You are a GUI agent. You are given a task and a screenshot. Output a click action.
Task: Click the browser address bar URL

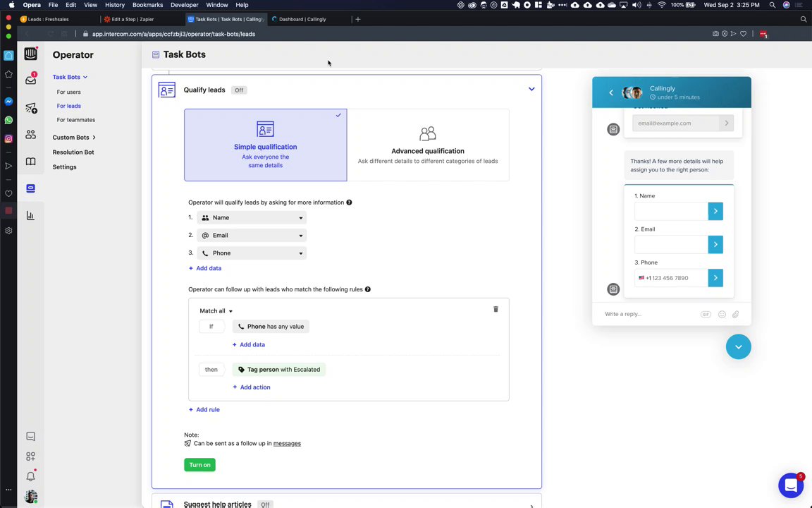click(x=173, y=34)
